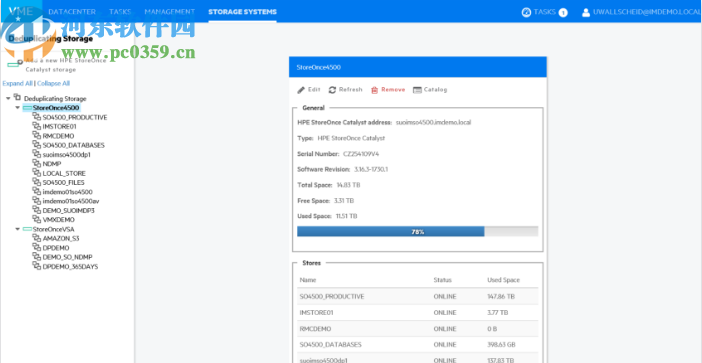Click the suoimso4500dp1 store icon
Screen dimensions: 702x363
point(36,154)
